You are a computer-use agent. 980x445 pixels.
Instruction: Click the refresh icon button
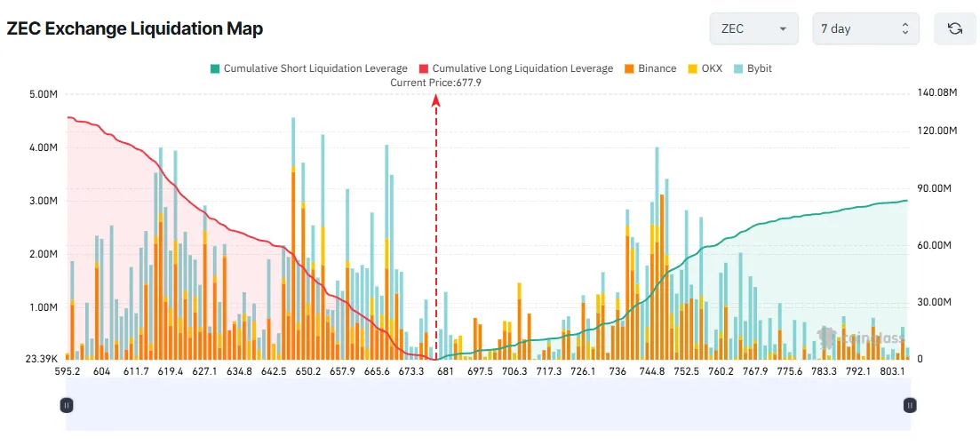point(955,28)
